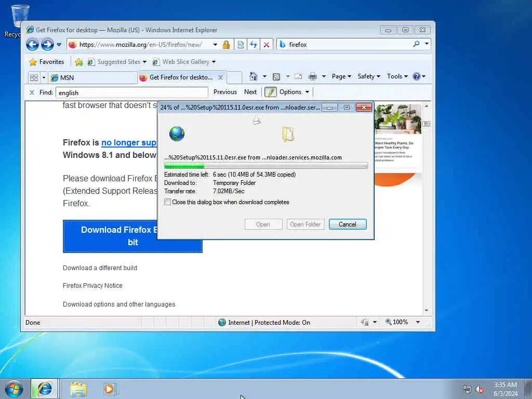Click the Add to Favorites Bar icon
532x399 pixels.
[x=79, y=62]
